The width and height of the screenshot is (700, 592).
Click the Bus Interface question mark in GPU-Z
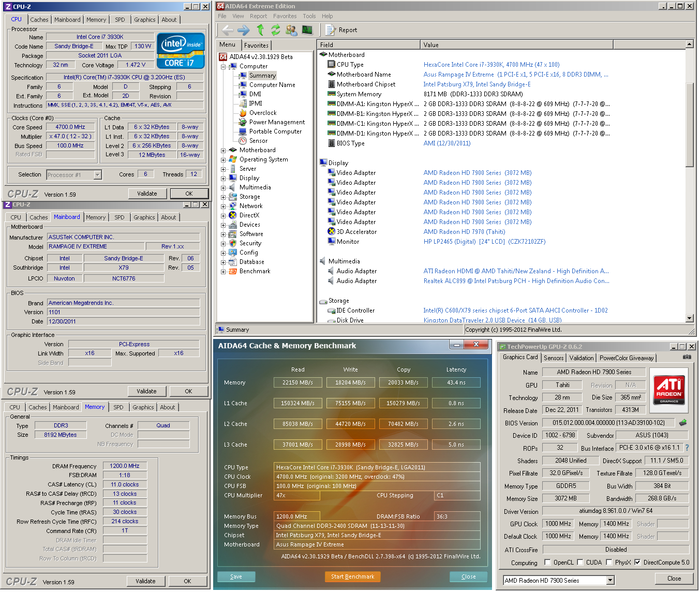687,448
